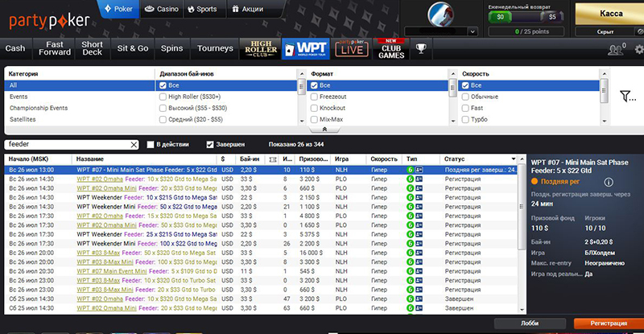Switch to the Casino section
This screenshot has width=644, height=334.
[x=162, y=9]
